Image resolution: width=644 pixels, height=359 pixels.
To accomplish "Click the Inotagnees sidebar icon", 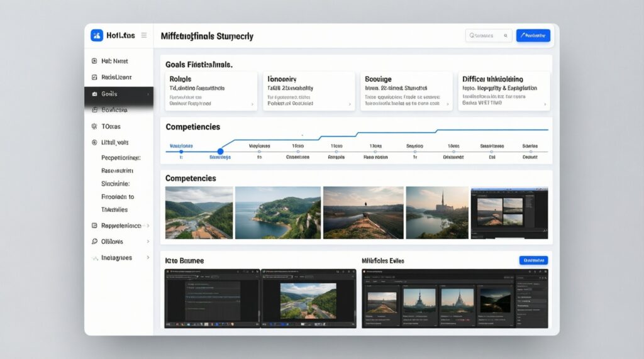I will (94, 258).
